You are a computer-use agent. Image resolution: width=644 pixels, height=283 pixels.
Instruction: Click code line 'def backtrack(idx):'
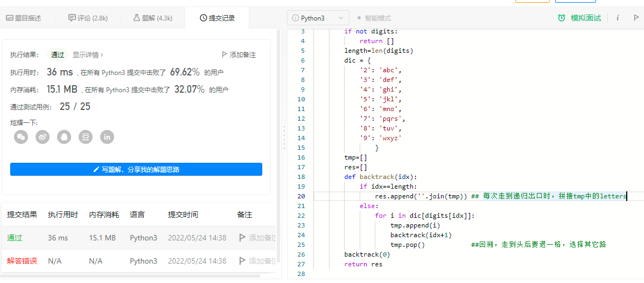point(381,177)
